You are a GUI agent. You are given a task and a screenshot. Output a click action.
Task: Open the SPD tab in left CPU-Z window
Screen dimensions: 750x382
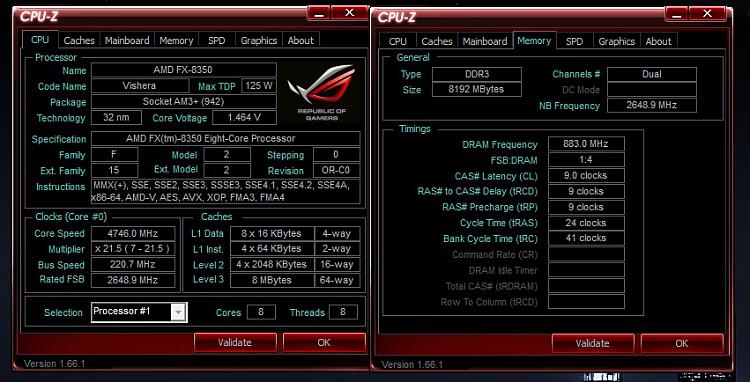[216, 41]
